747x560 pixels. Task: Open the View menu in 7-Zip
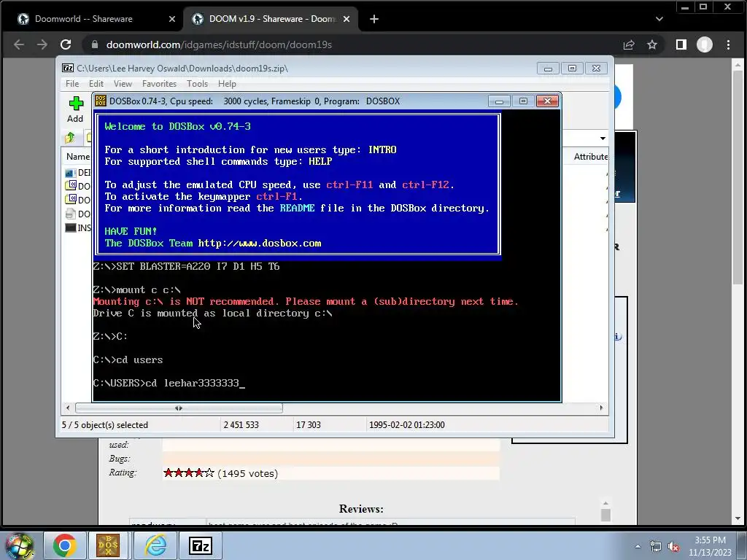pyautogui.click(x=123, y=84)
